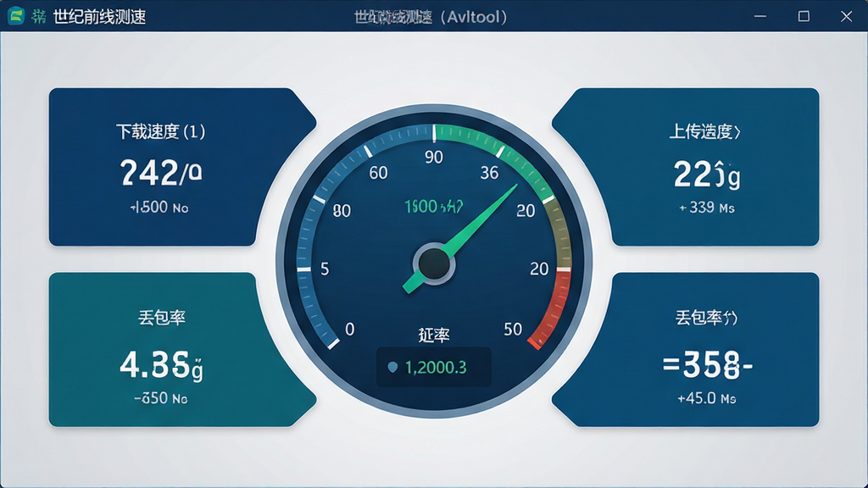Viewport: 868px width, 488px height.
Task: Click the 50 mark on the gauge
Action: pyautogui.click(x=513, y=330)
